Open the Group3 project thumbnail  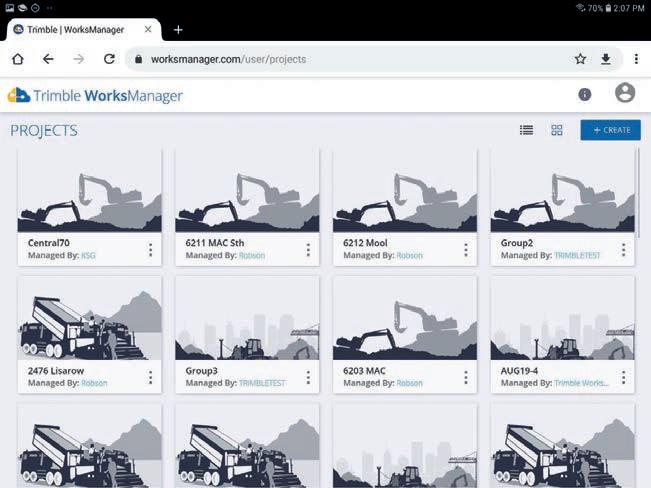247,319
